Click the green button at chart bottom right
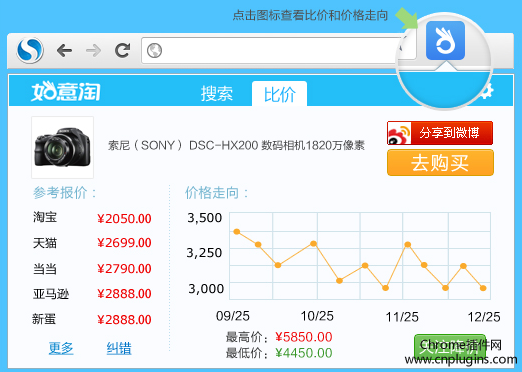 tap(450, 347)
